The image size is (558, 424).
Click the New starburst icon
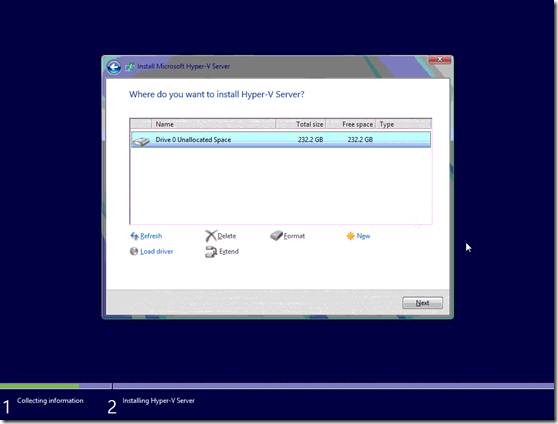[x=350, y=236]
